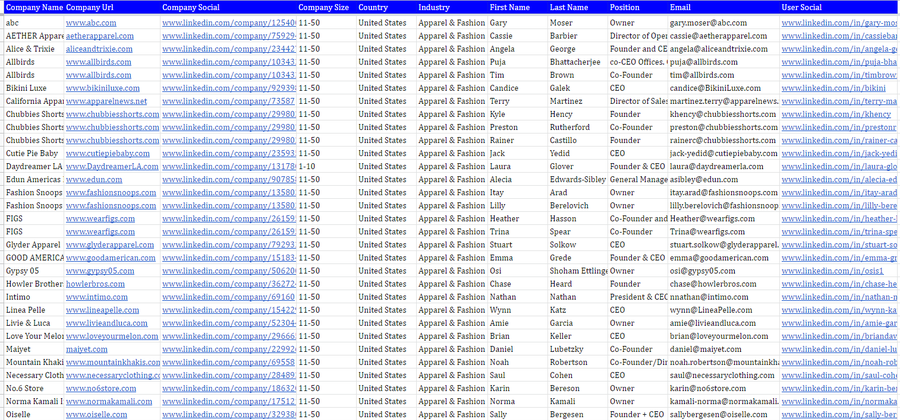Select the Edwards-Sibley last name cell
This screenshot has height=420, width=900.
pos(577,180)
